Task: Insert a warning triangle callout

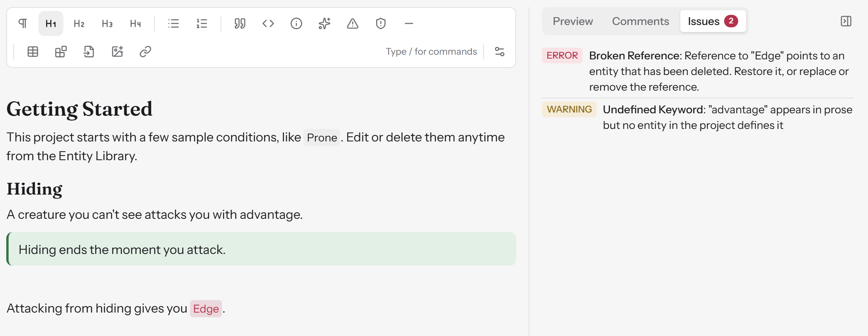Action: pos(353,23)
